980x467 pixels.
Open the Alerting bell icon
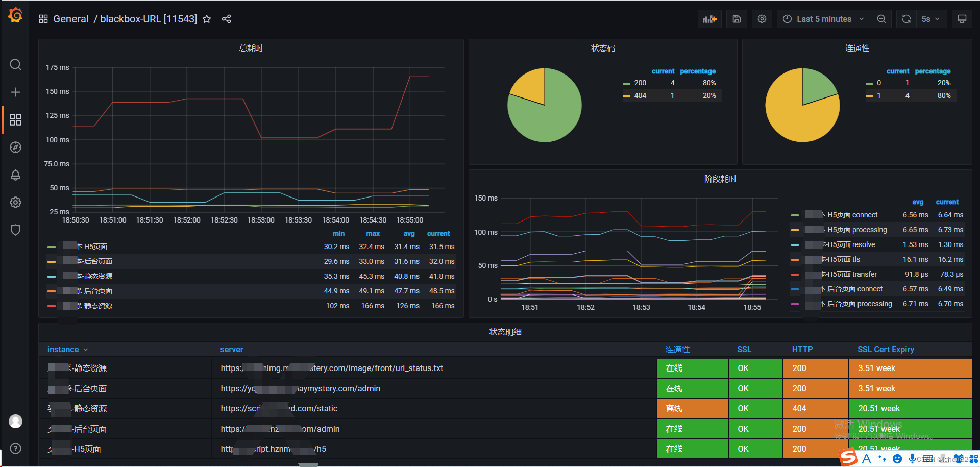[x=15, y=175]
